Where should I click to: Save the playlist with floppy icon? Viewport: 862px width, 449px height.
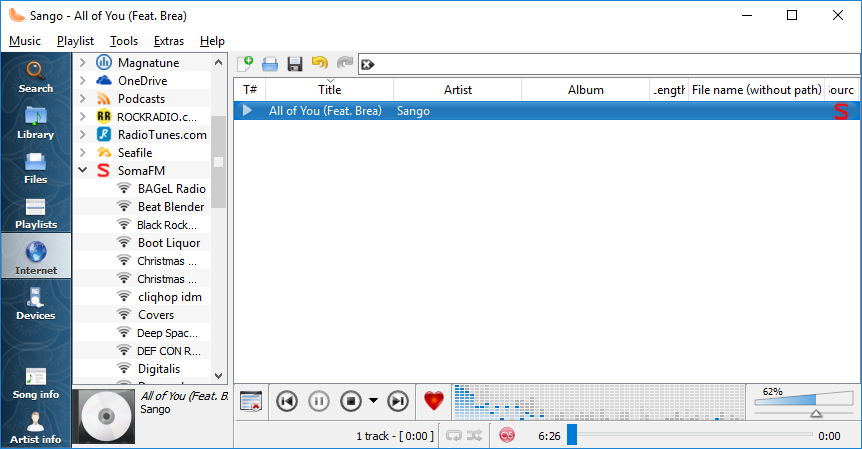[295, 64]
